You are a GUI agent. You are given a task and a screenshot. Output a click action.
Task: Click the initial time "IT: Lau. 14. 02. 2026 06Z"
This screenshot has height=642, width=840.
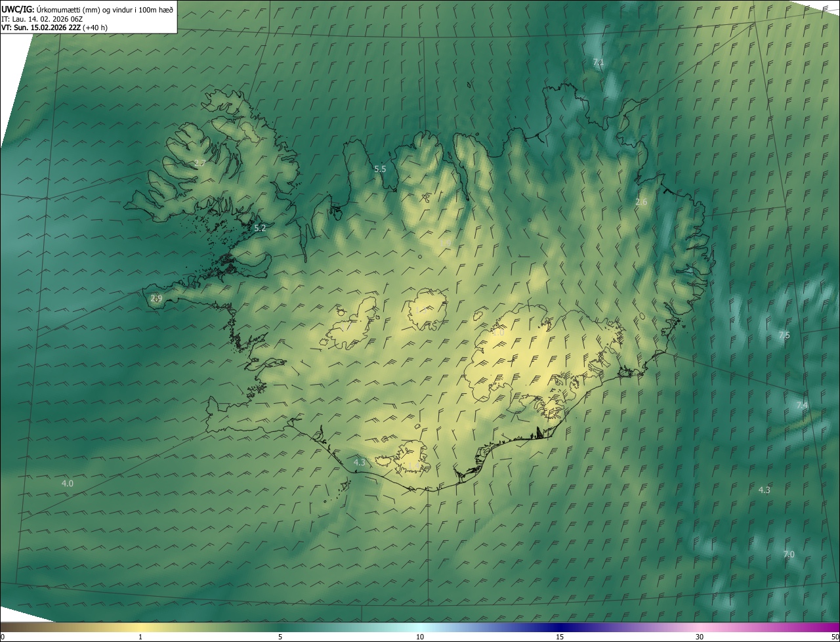tap(41, 18)
